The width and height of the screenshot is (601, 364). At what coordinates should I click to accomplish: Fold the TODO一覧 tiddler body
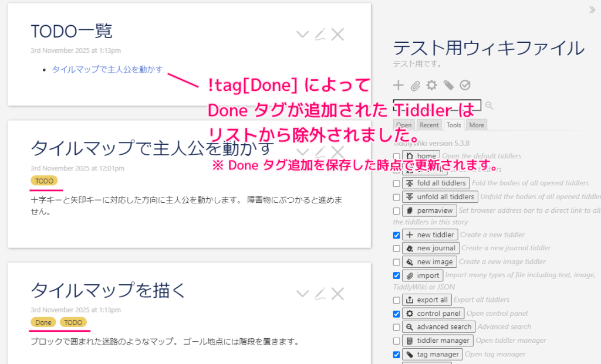[302, 34]
